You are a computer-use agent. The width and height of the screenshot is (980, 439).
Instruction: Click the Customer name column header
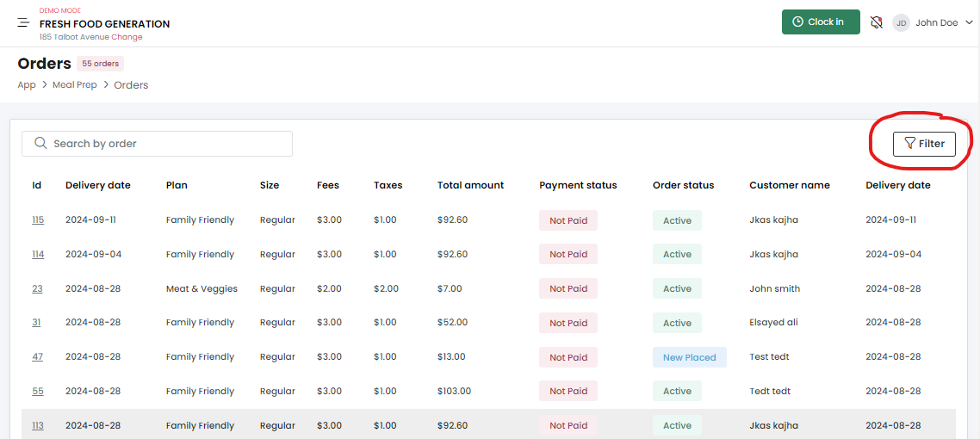[790, 185]
